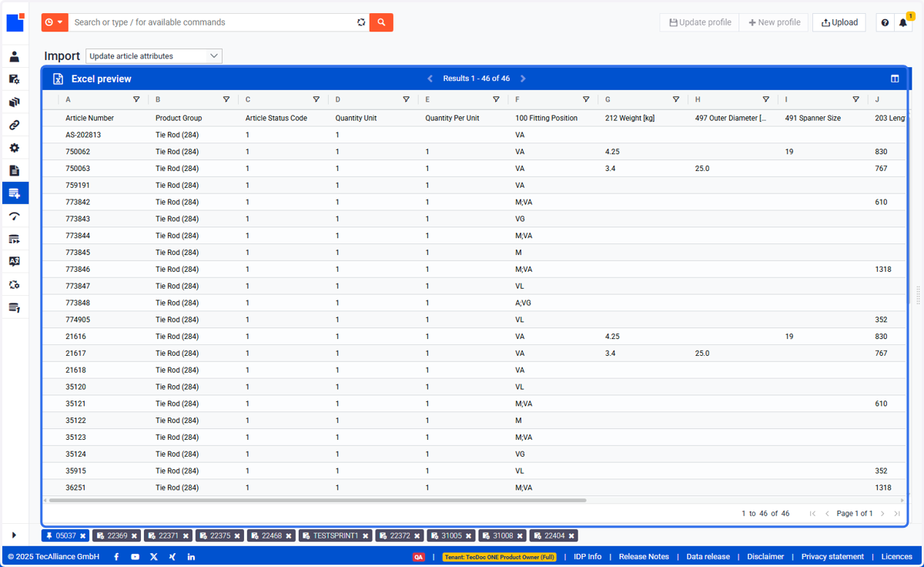Image resolution: width=924 pixels, height=567 pixels.
Task: Open the filter for column E
Action: 496,99
